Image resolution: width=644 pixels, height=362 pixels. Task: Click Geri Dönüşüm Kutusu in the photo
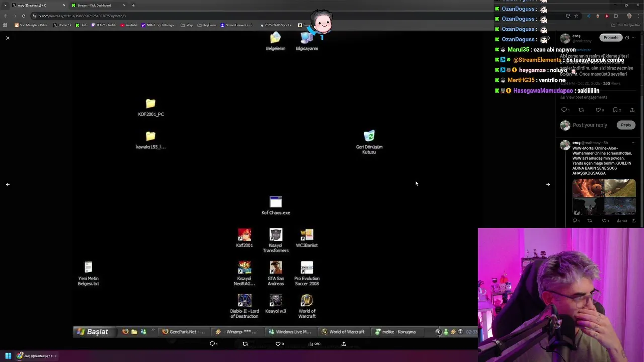pos(369,142)
